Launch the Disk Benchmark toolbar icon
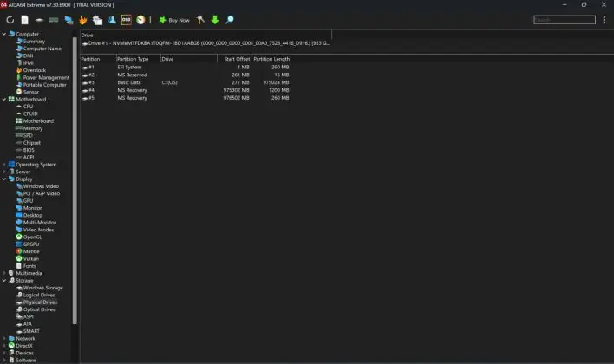 [39, 20]
